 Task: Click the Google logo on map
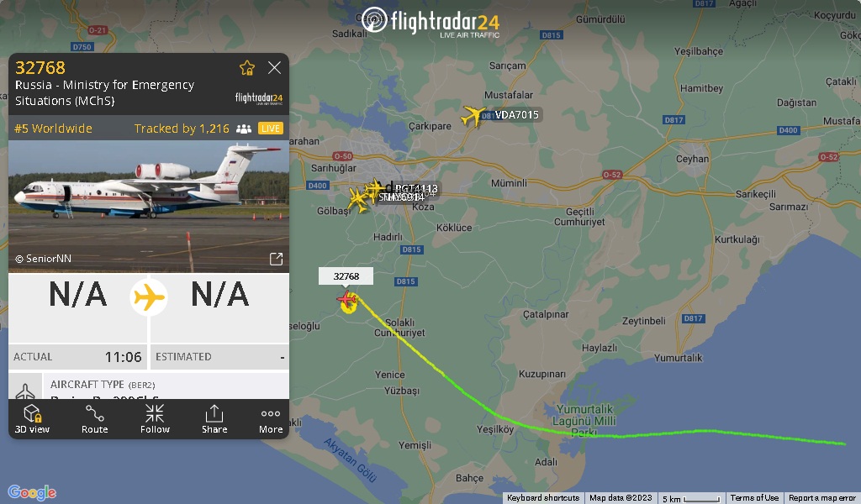pyautogui.click(x=32, y=492)
